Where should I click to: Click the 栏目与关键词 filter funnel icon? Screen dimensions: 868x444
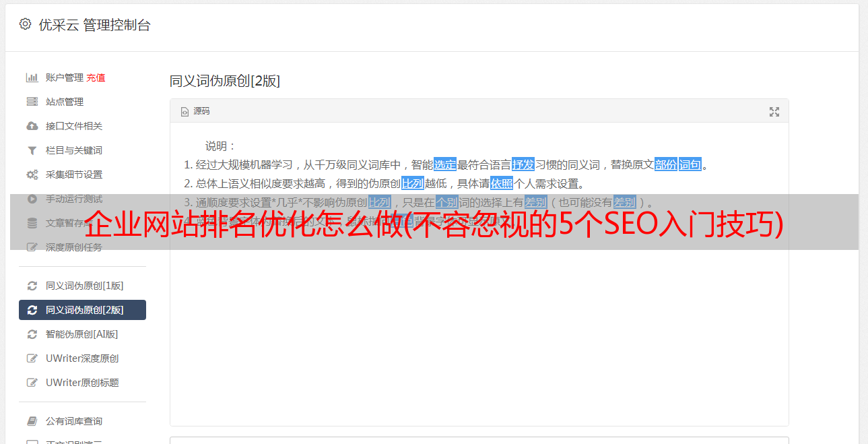[x=32, y=150]
